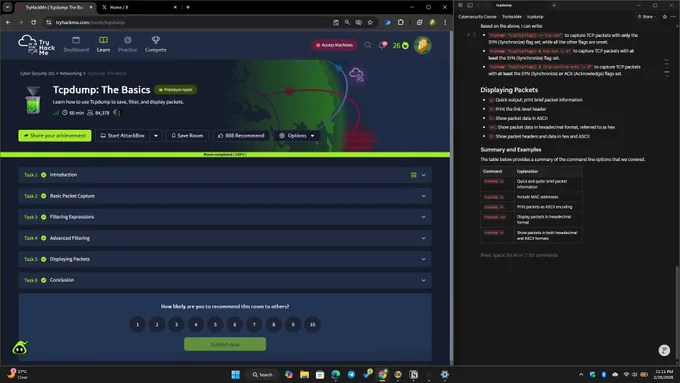Select rating 8 for recommending the room
The height and width of the screenshot is (383, 680).
tap(274, 324)
